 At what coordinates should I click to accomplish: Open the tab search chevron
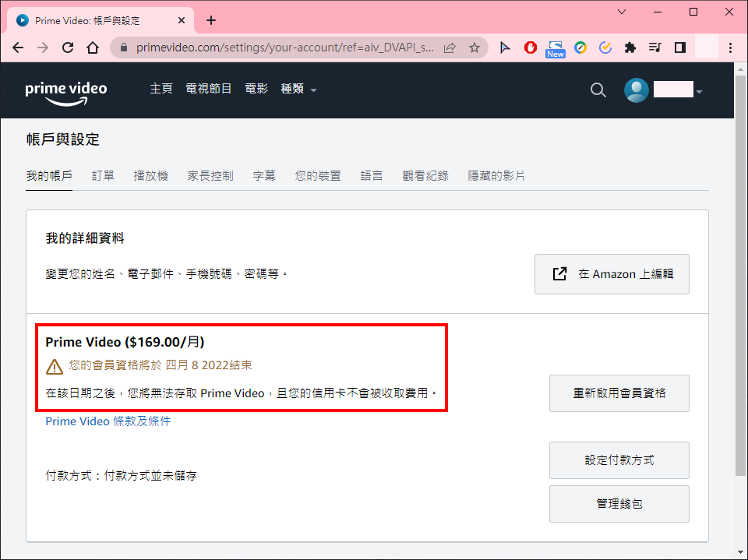click(622, 12)
